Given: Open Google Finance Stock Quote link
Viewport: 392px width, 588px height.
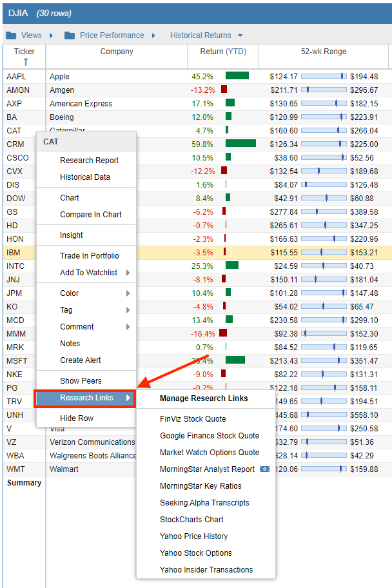Looking at the screenshot, I should coord(210,436).
